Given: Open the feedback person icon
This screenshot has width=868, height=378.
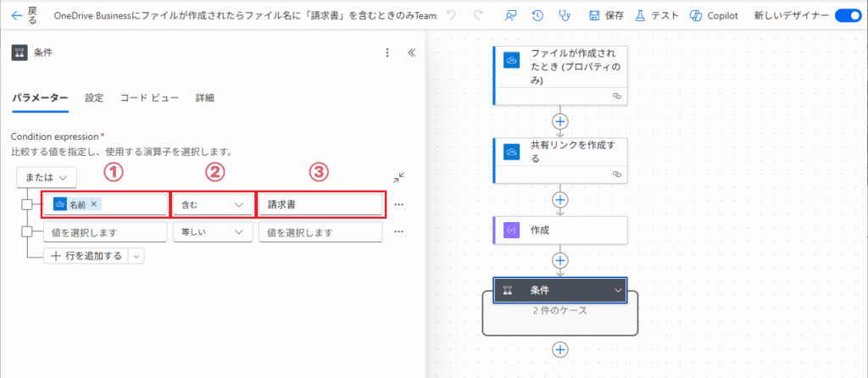Looking at the screenshot, I should (x=511, y=15).
